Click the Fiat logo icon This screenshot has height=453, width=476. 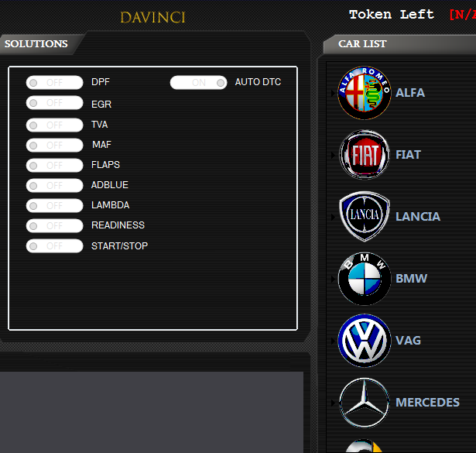pos(365,155)
